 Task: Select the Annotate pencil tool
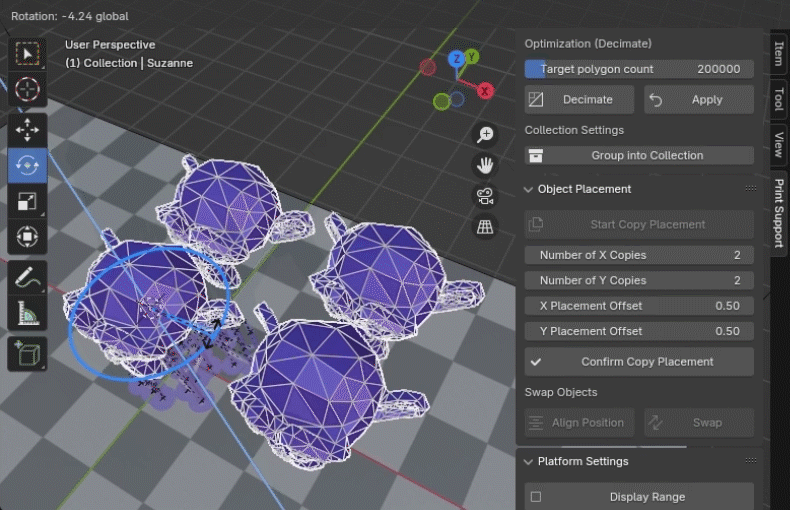27,277
